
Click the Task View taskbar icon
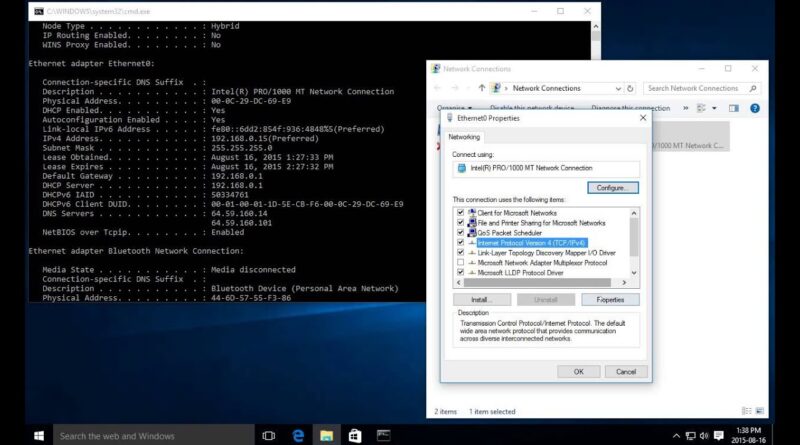click(x=268, y=436)
